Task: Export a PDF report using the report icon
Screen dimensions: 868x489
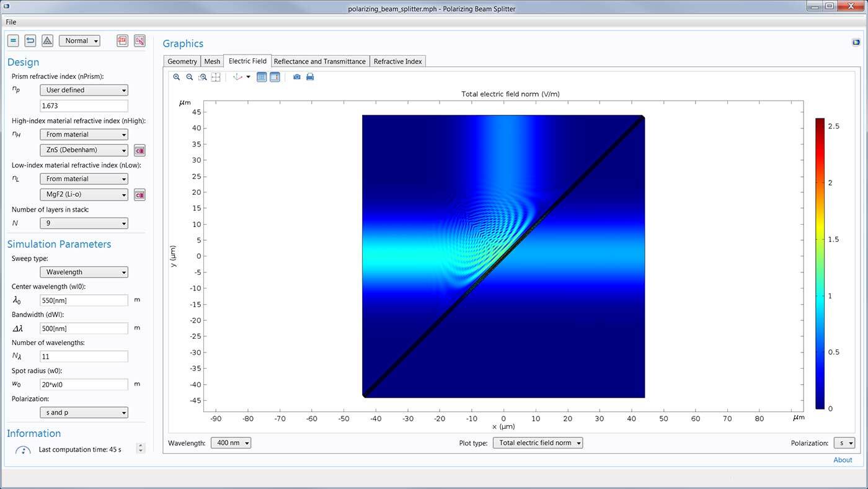Action: (x=122, y=40)
